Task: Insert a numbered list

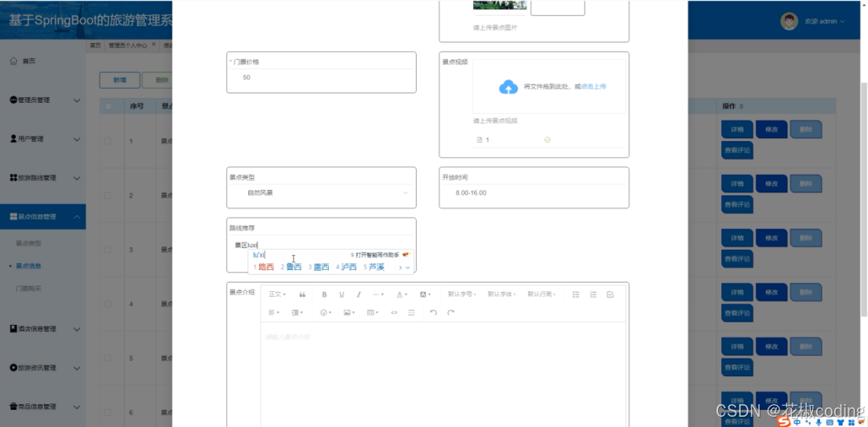Action: click(593, 294)
